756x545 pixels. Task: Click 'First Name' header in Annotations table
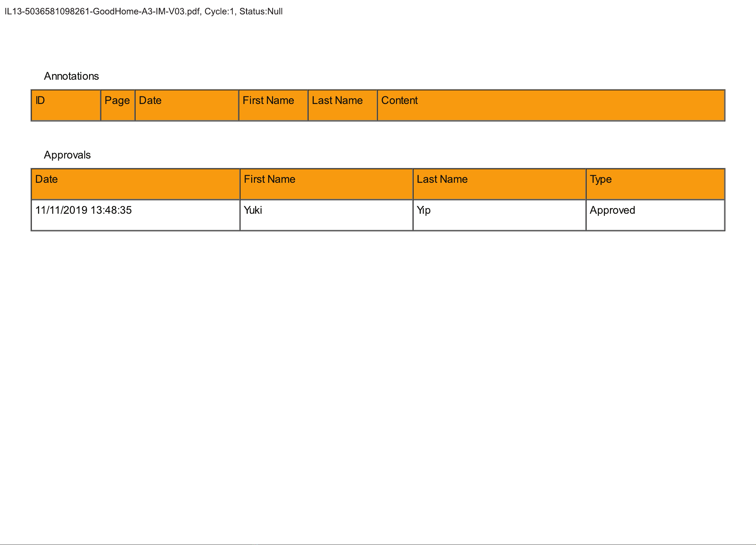click(273, 105)
